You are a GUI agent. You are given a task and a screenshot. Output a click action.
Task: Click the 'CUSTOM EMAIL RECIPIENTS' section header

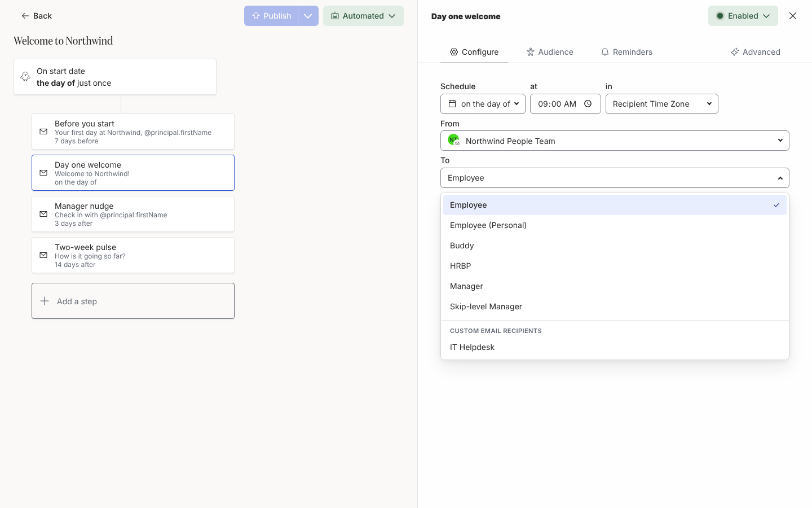tap(496, 331)
